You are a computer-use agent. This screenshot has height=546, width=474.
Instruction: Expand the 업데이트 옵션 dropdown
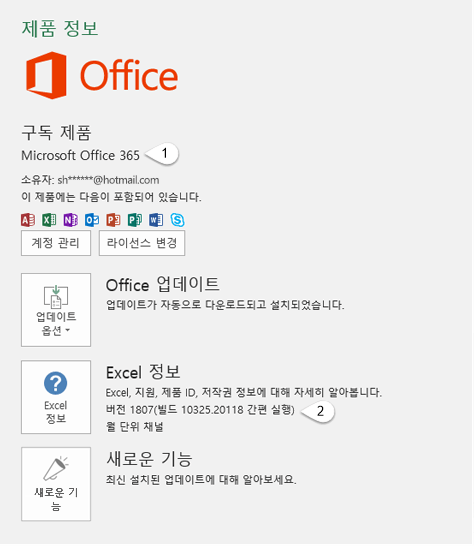pos(56,310)
